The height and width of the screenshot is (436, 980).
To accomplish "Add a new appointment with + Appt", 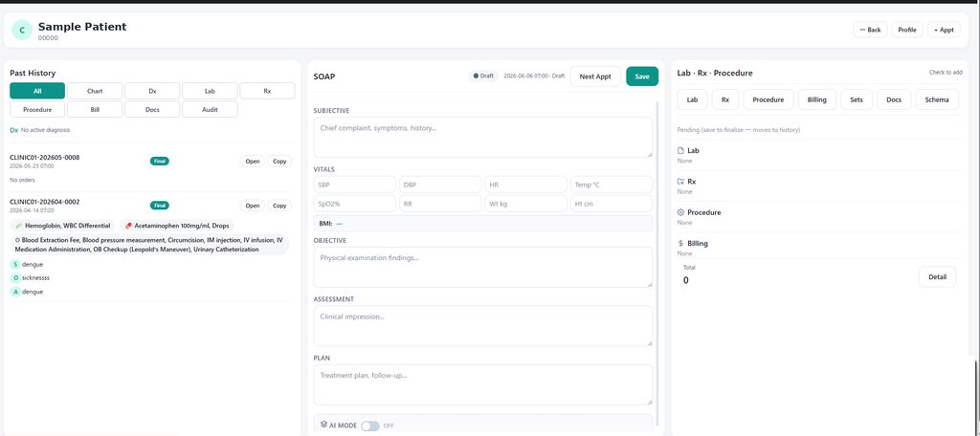I will click(944, 30).
